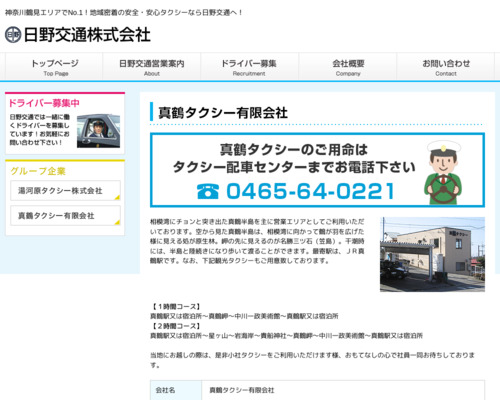Click the 日野交通 round logo icon
This screenshot has width=500, height=400.
click(x=13, y=35)
